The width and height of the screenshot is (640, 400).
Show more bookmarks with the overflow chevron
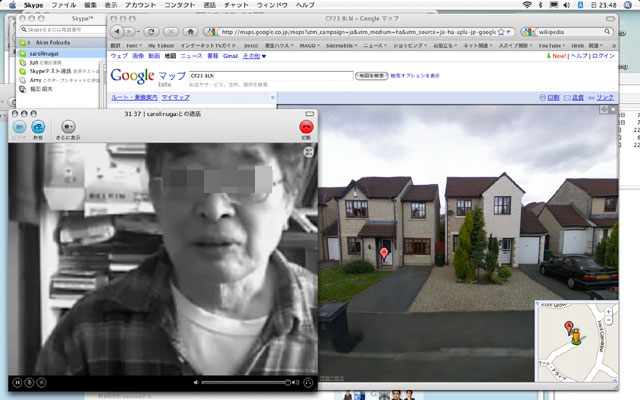(613, 46)
